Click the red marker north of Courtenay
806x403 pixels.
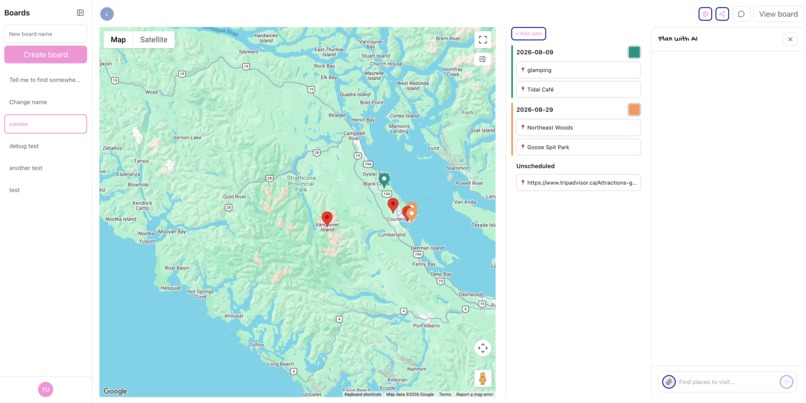(393, 205)
